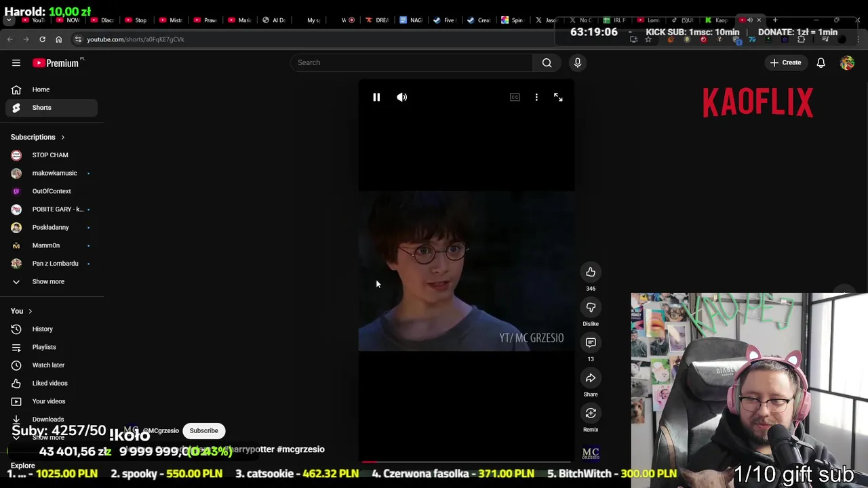Screen dimensions: 868x488
Task: Open History in the sidebar
Action: tap(52, 329)
